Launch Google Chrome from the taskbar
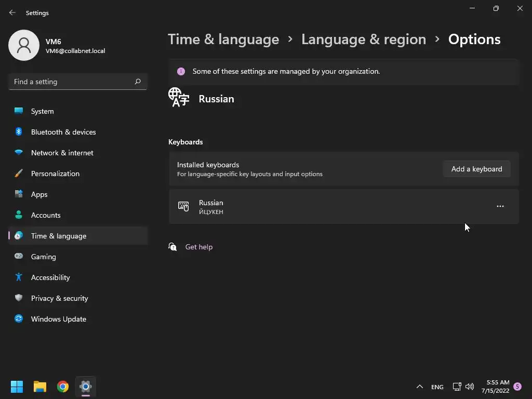This screenshot has width=532, height=399. [x=63, y=387]
